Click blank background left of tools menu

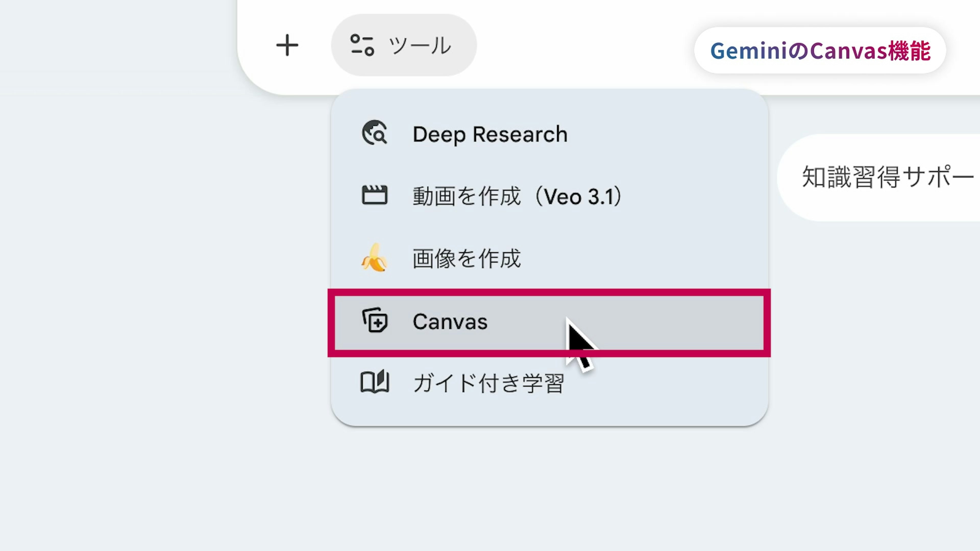pos(152,266)
